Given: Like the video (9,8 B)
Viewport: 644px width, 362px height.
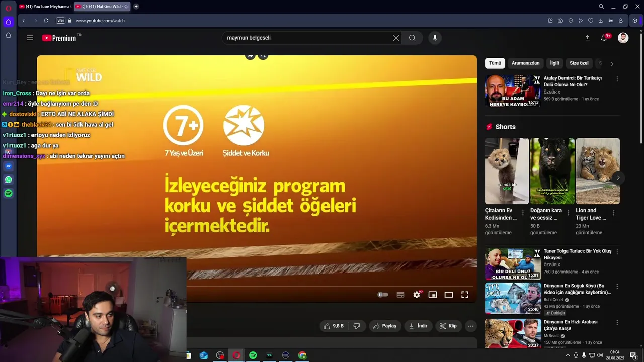Looking at the screenshot, I should pos(334,326).
